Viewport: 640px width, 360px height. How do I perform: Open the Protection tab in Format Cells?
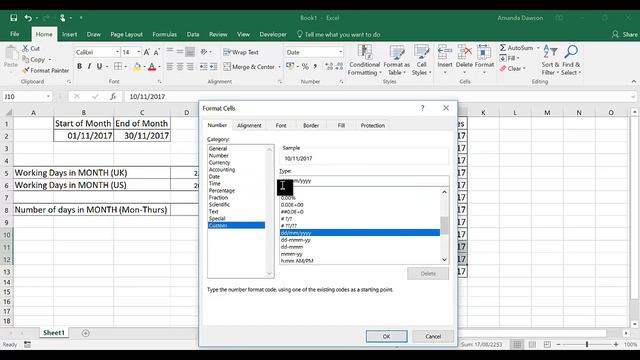(373, 125)
